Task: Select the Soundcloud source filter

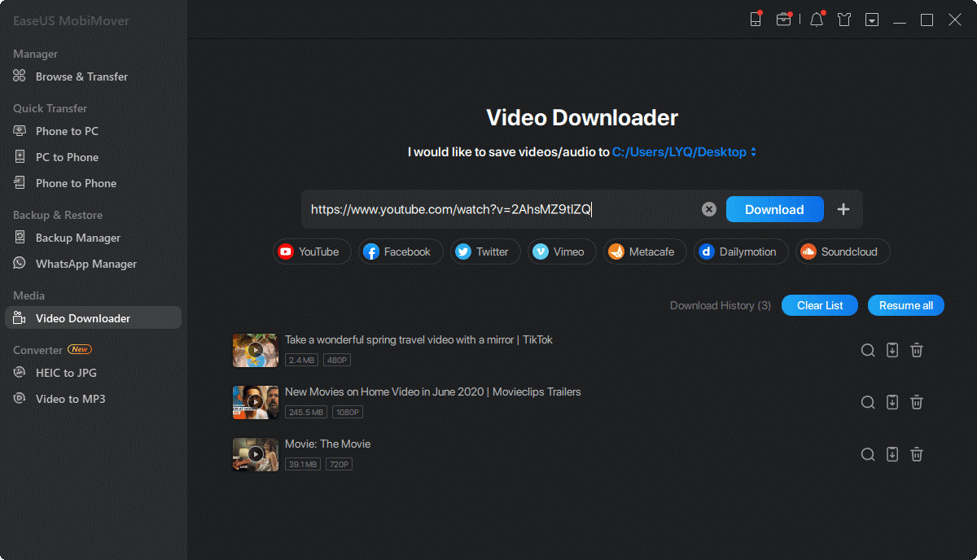Action: (x=843, y=252)
